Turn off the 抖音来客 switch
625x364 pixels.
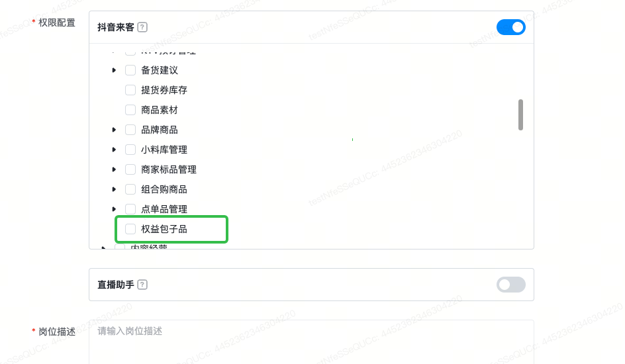pos(510,27)
